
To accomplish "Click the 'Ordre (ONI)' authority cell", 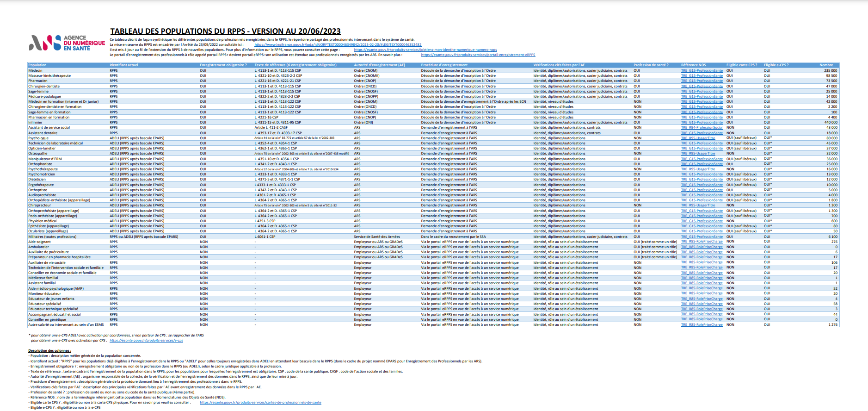I will coord(363,123).
